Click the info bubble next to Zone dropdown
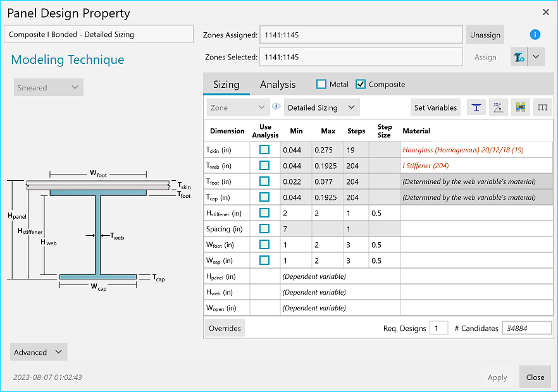Image resolution: width=558 pixels, height=392 pixels. pyautogui.click(x=276, y=106)
